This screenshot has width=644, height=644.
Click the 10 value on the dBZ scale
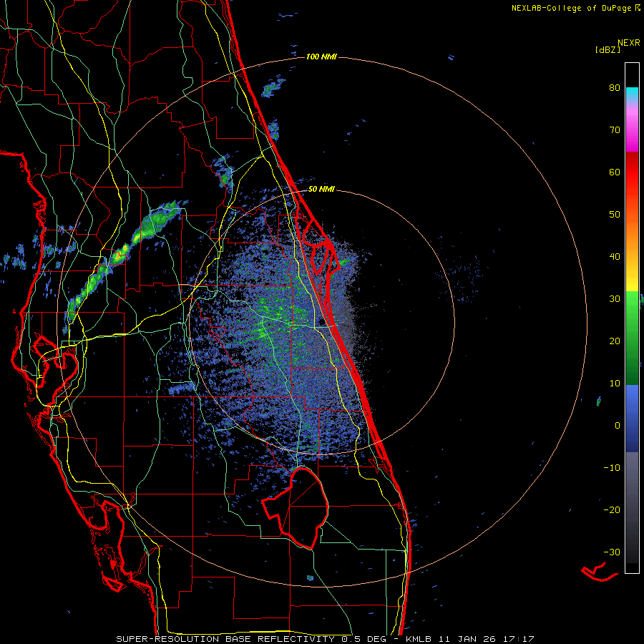pos(615,384)
